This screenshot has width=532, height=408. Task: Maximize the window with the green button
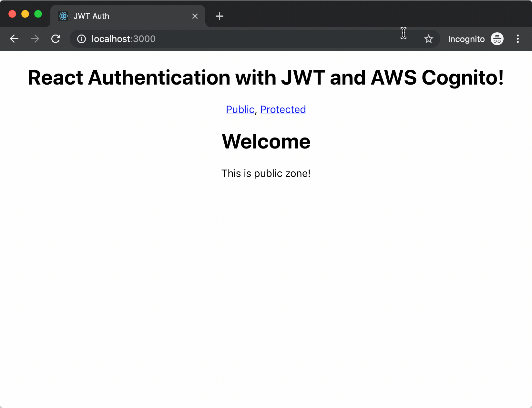[x=38, y=14]
